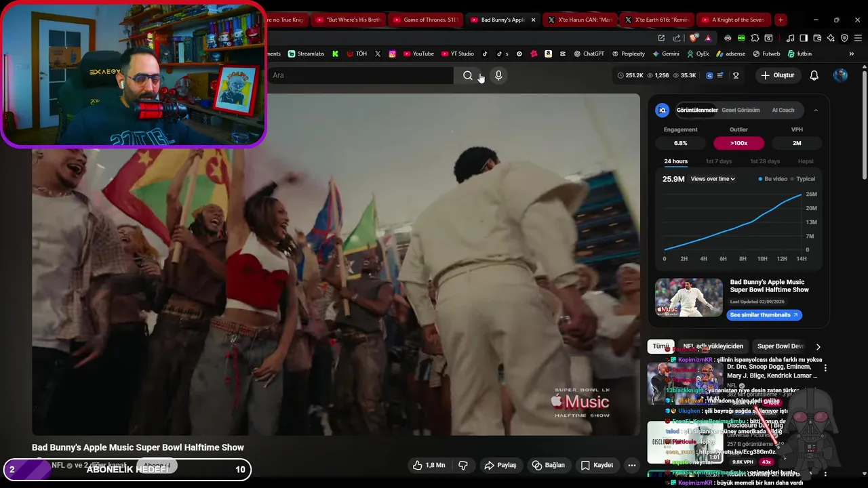The image size is (868, 488).
Task: Open the Streamlabs bookmark
Action: [306, 54]
